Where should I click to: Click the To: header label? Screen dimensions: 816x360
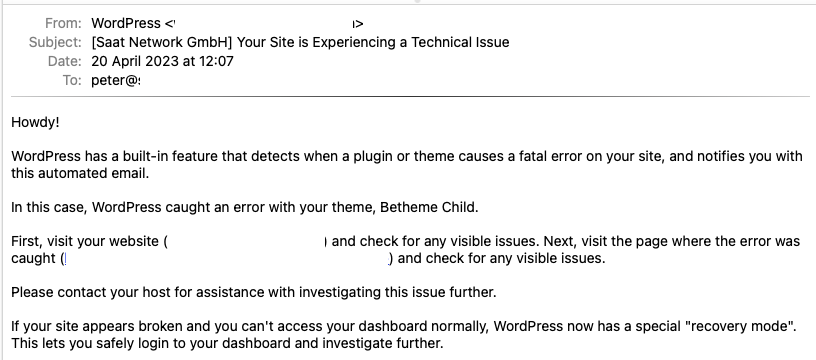[72, 81]
